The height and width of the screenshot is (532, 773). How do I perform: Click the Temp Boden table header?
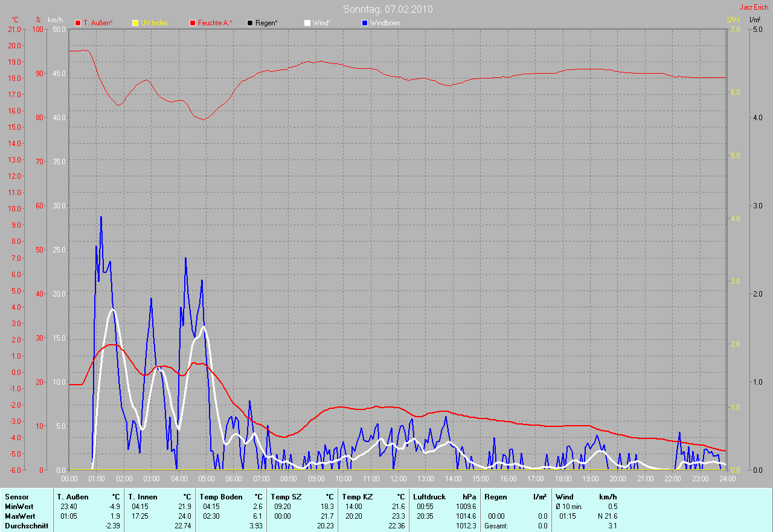tap(220, 497)
